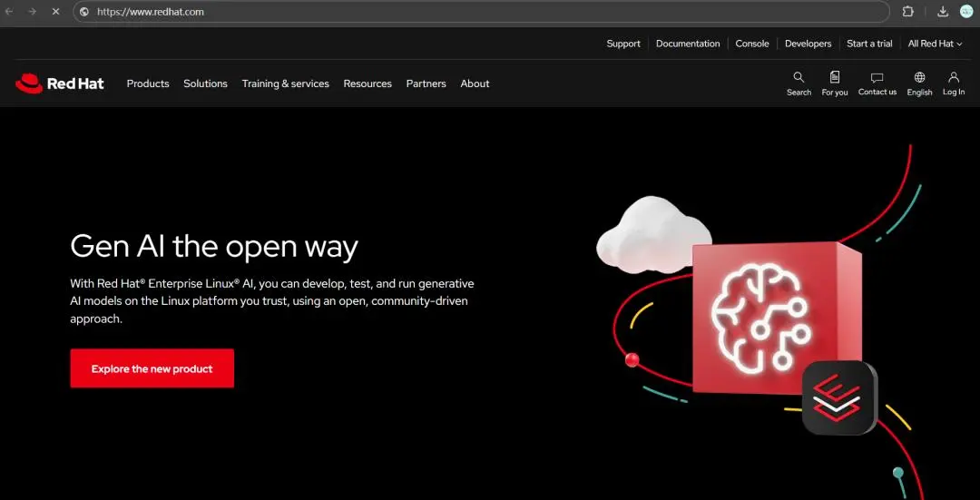Click the Red Hat logo
The width and height of the screenshot is (980, 500).
point(60,83)
